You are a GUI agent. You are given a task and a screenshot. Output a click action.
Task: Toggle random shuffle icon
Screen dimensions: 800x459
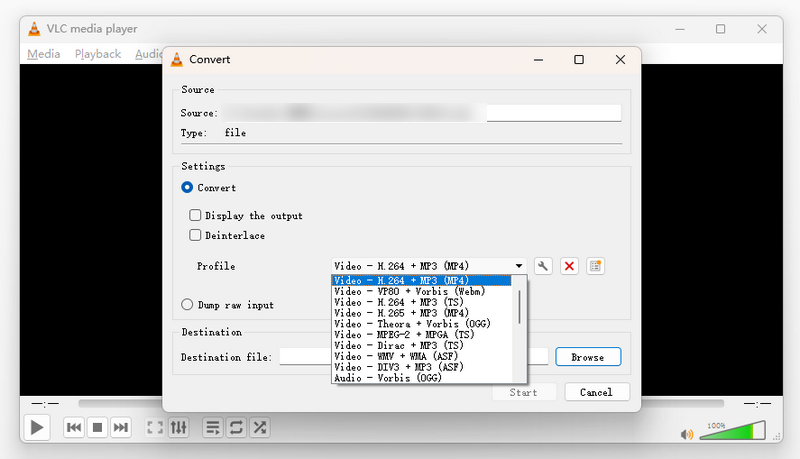pyautogui.click(x=260, y=427)
